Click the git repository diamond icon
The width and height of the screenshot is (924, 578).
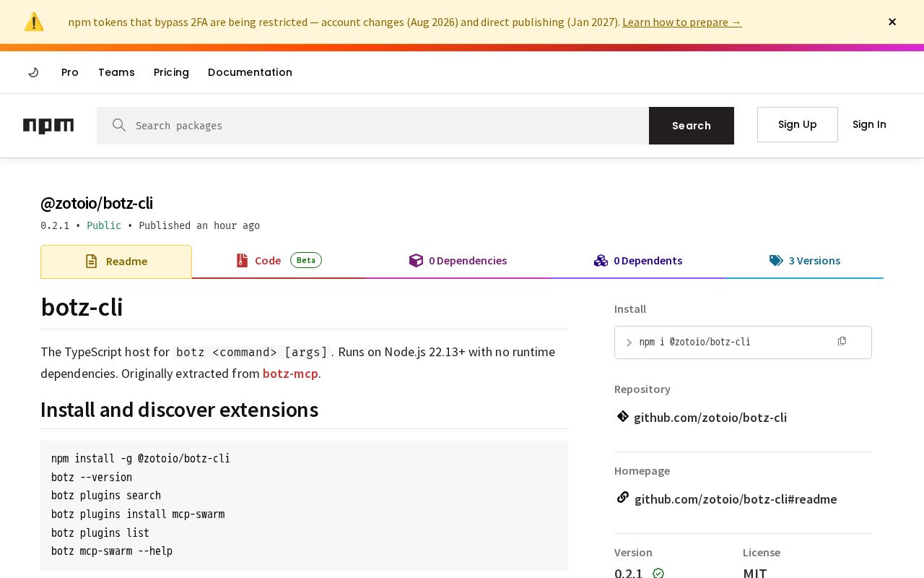pyautogui.click(x=623, y=416)
